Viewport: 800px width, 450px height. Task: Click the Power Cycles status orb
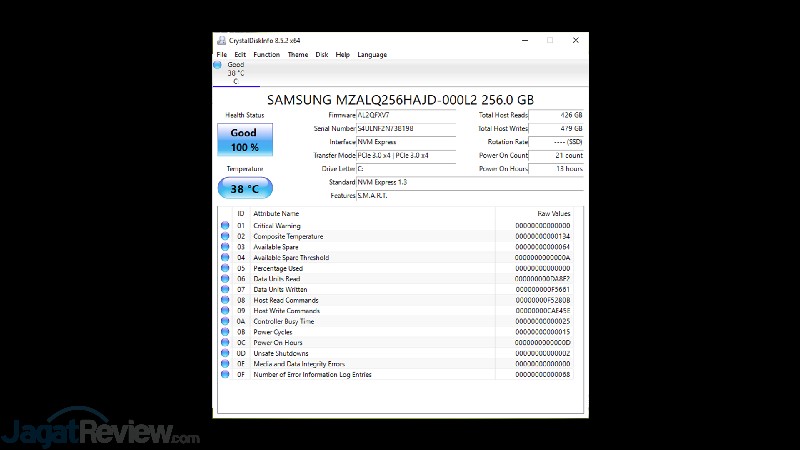[225, 332]
